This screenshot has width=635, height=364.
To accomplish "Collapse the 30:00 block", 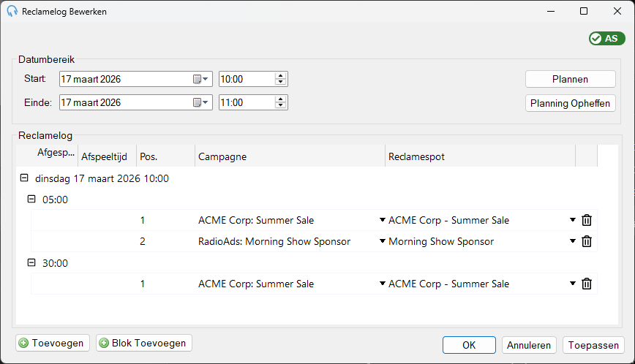I will click(31, 262).
